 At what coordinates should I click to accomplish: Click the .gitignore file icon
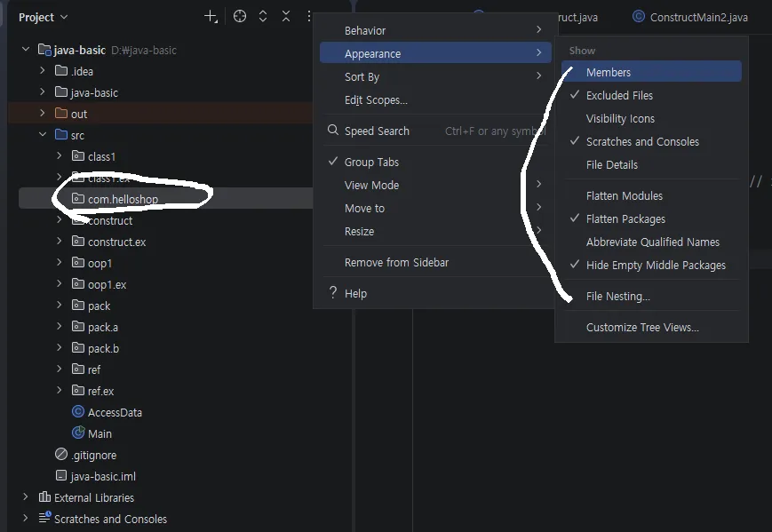[61, 454]
